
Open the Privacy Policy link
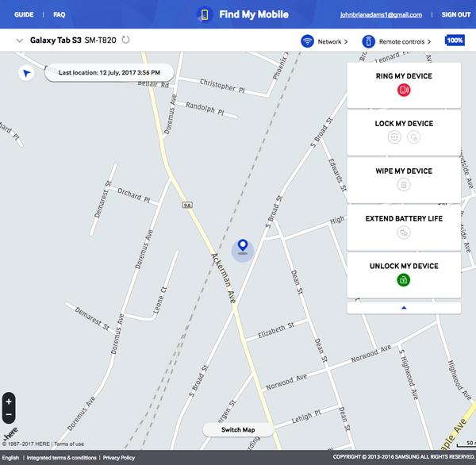[119, 458]
